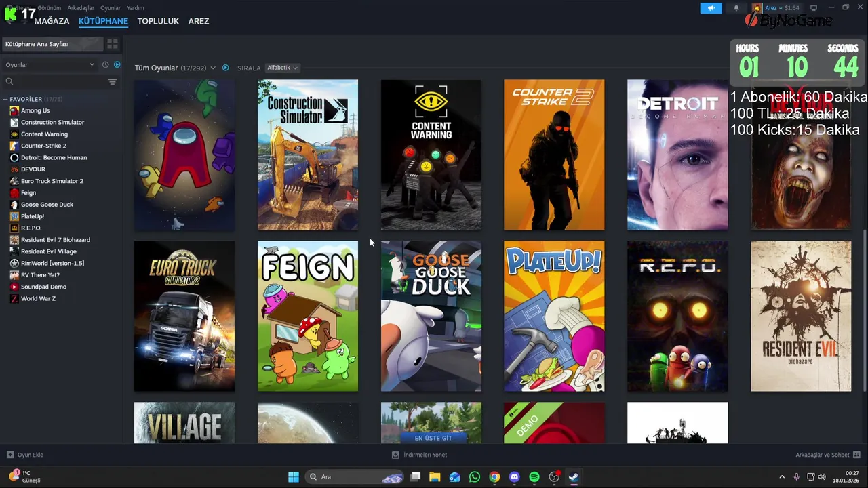Viewport: 868px width, 488px height.
Task: Open the Construction Simulator cover art
Action: (308, 155)
